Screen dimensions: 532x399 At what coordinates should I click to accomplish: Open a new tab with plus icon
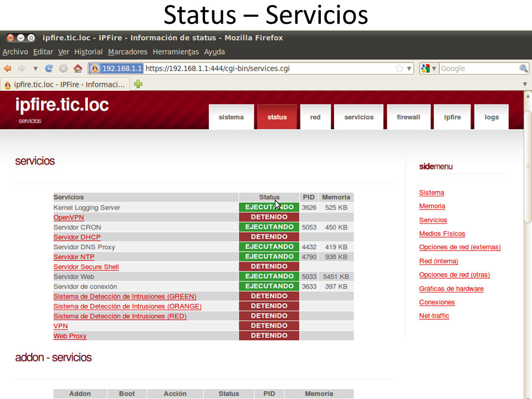tap(138, 84)
